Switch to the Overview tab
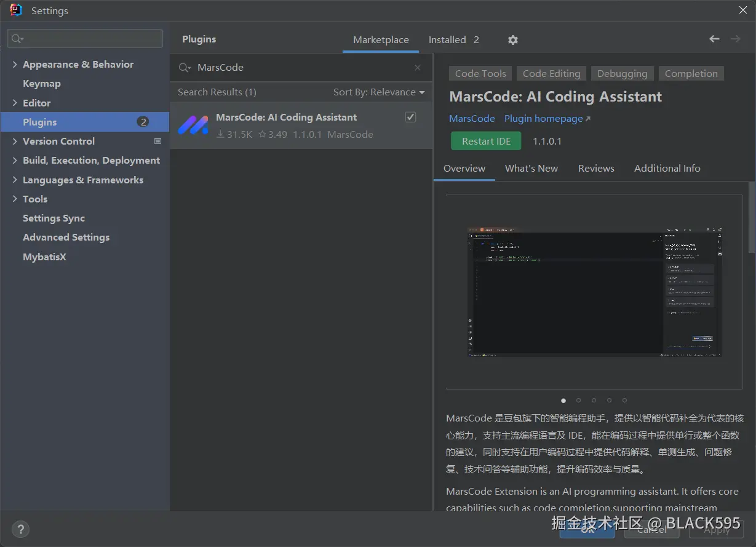Viewport: 756px width, 547px height. pyautogui.click(x=464, y=169)
